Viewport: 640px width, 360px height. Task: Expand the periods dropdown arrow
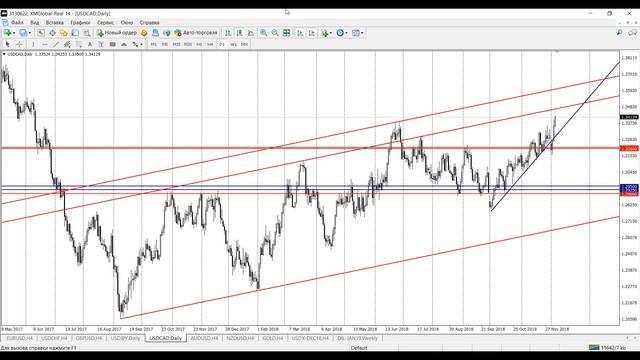(x=347, y=33)
